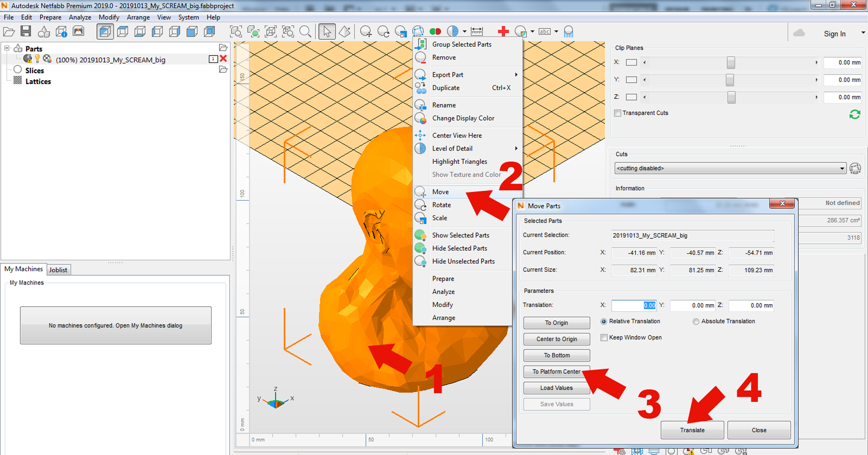Click the screenshot picture icon in toolbar
Image resolution: width=868 pixels, height=455 pixels.
[79, 32]
